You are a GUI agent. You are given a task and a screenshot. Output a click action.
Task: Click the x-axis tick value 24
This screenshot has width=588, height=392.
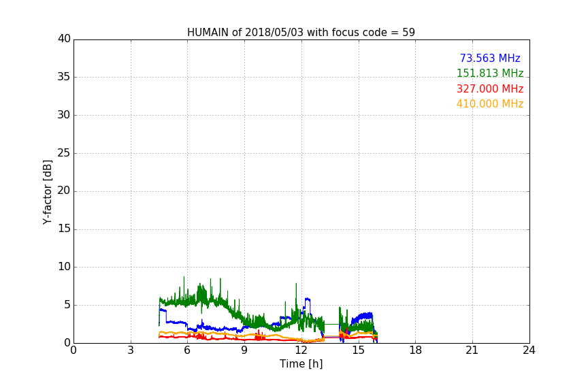tap(529, 350)
